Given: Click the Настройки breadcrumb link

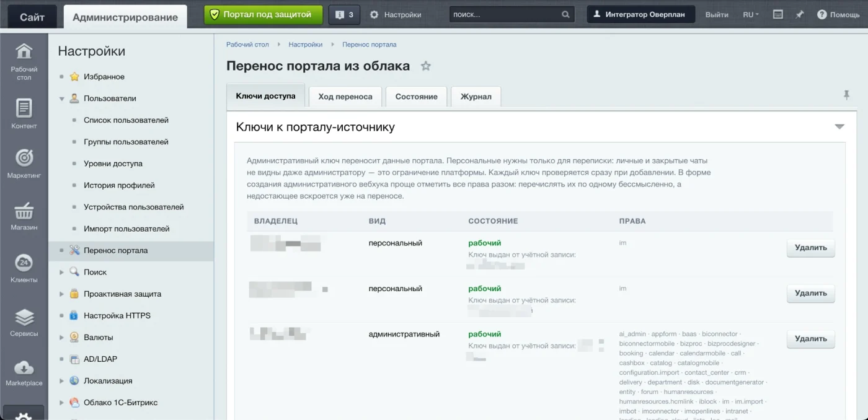Looking at the screenshot, I should (x=305, y=45).
